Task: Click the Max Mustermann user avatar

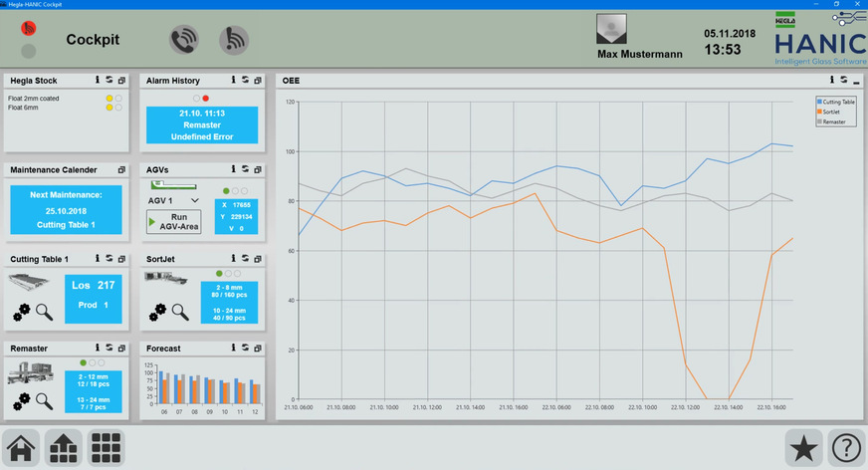Action: pyautogui.click(x=609, y=29)
